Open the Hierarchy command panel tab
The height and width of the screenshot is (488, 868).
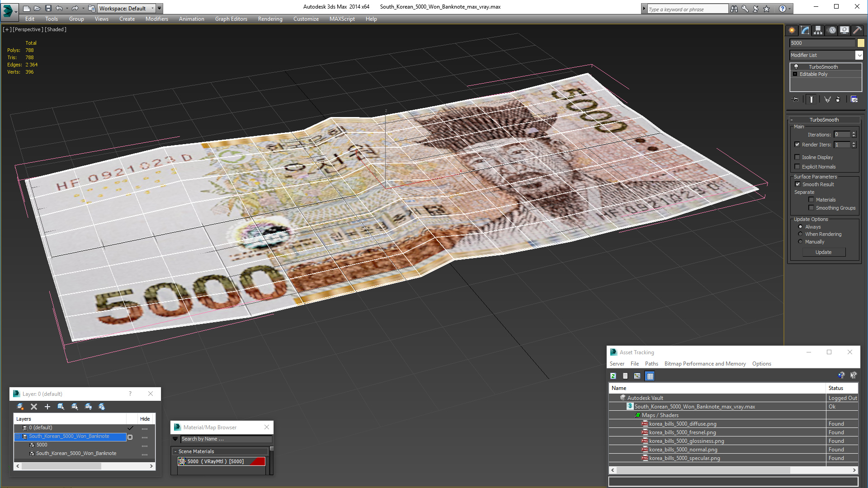pos(818,30)
